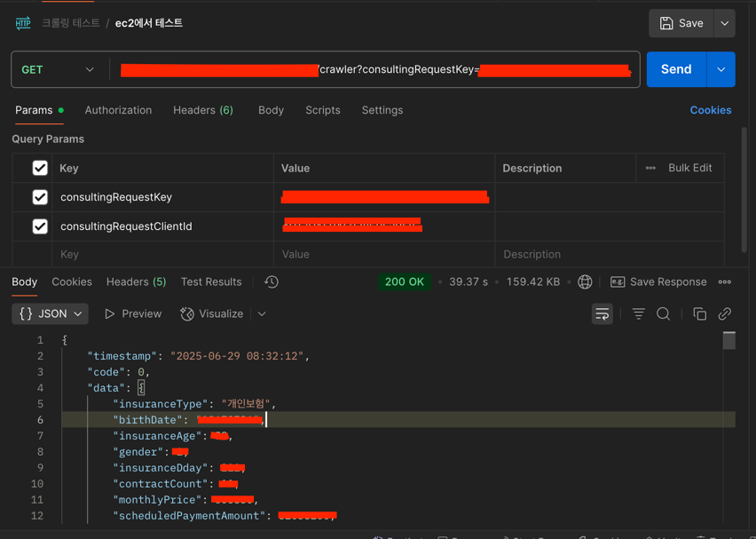Switch to the request Body tab

(271, 110)
